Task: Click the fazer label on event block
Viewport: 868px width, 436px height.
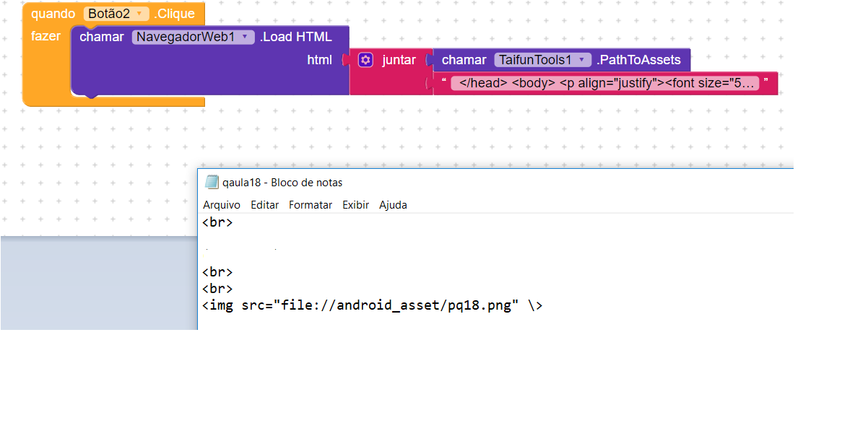Action: (x=45, y=36)
